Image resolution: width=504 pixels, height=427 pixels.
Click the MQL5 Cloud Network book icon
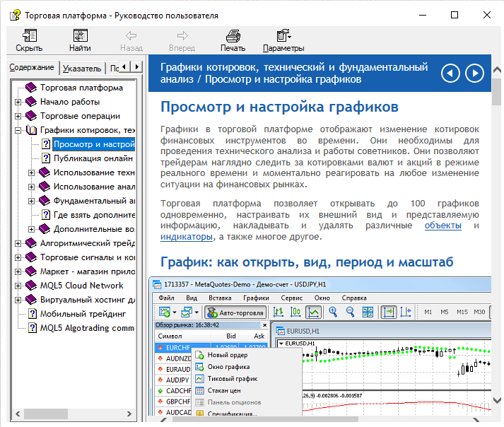click(31, 286)
